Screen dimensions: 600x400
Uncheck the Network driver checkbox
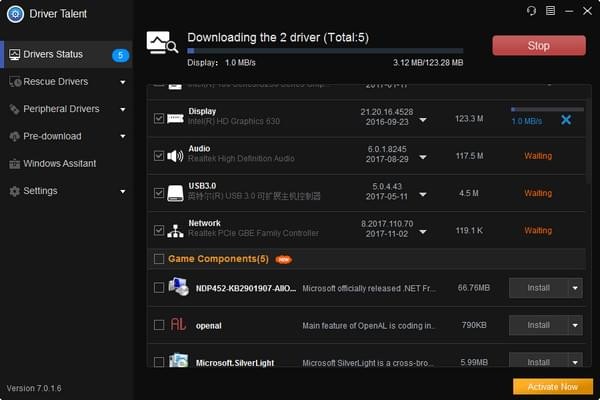(159, 230)
